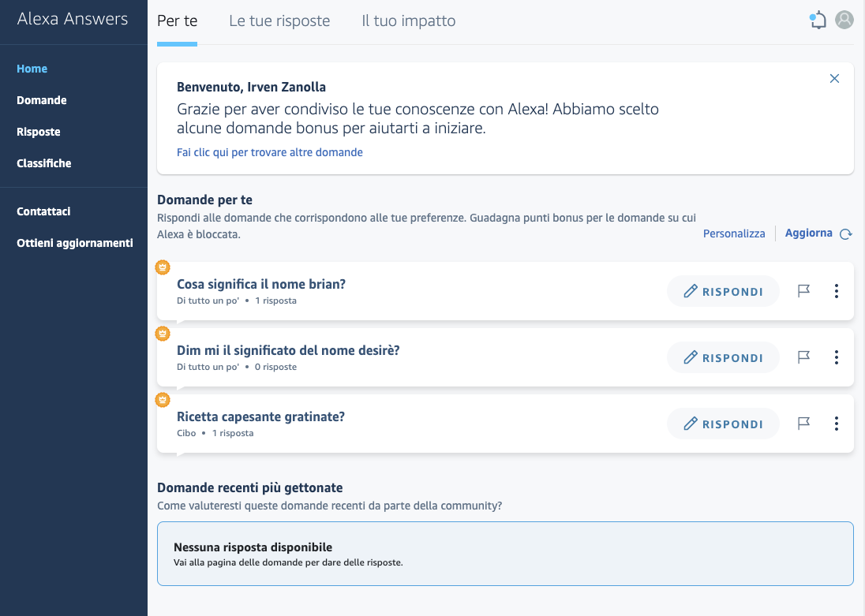Flag the question about the name brian
The image size is (865, 616).
point(803,291)
